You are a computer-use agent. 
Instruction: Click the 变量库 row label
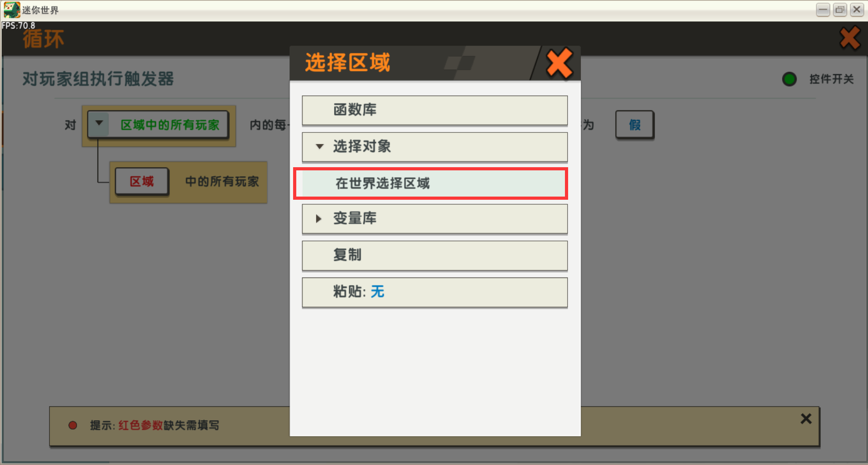pyautogui.click(x=355, y=219)
